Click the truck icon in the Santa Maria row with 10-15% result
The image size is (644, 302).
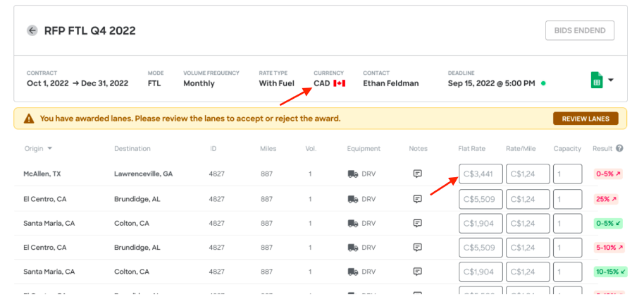[353, 272]
